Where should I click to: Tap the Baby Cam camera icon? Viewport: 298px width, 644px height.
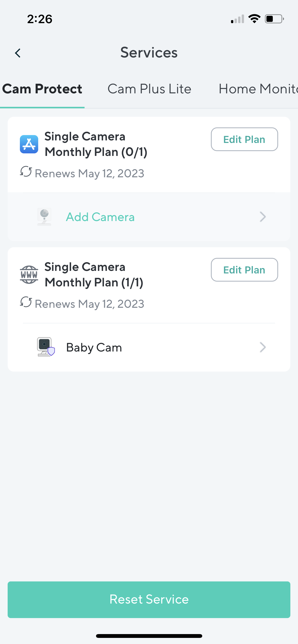coord(45,347)
